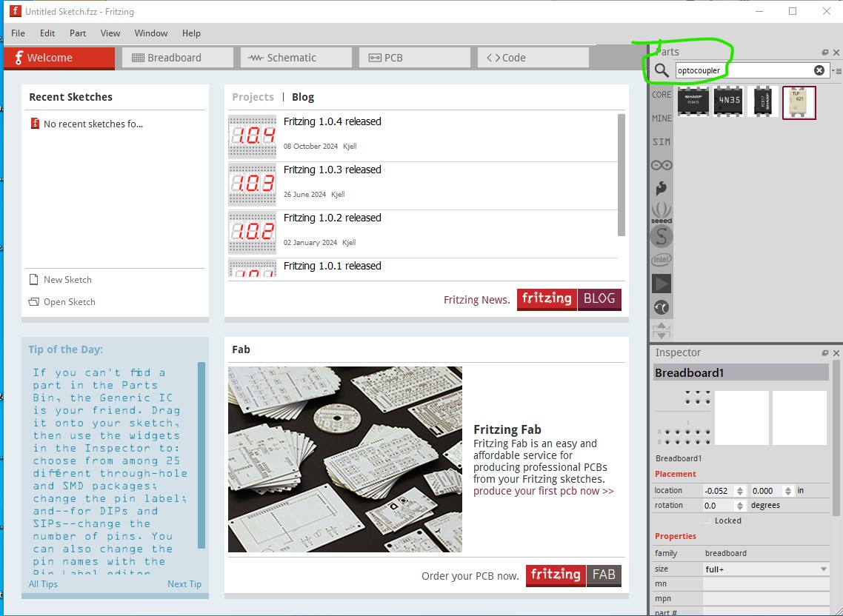
Task: Click the Tip of the Day scrollbar
Action: point(201,455)
